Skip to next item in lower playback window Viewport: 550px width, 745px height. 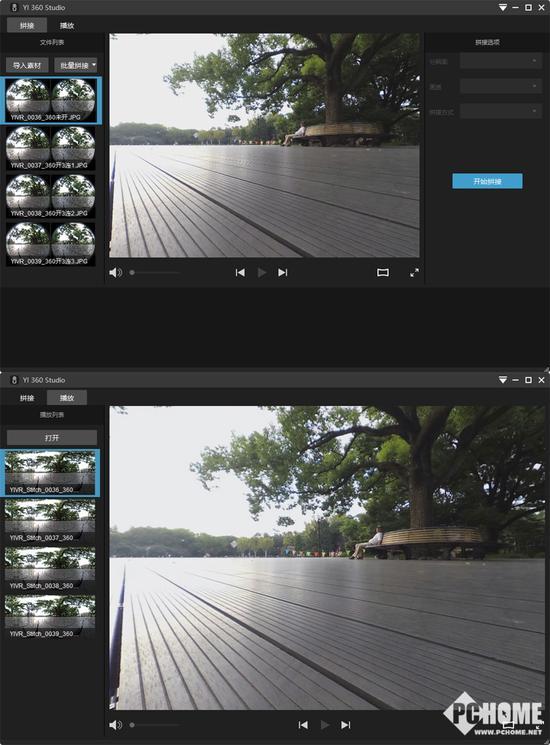pos(345,725)
